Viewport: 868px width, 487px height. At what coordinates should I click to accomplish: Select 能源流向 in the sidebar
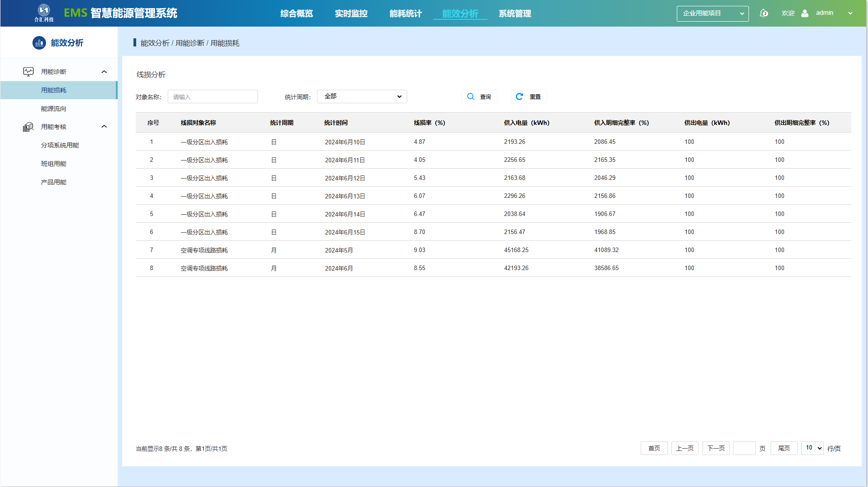coord(54,109)
